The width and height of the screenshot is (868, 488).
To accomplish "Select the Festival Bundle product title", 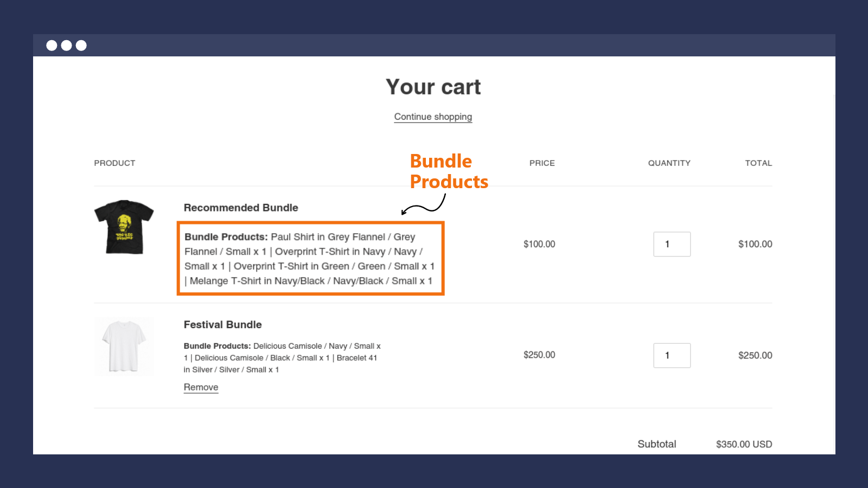I will (x=222, y=324).
